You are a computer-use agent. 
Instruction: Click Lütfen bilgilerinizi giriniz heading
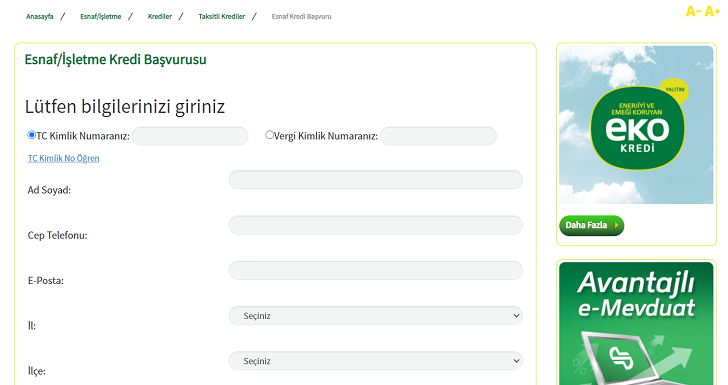[124, 107]
